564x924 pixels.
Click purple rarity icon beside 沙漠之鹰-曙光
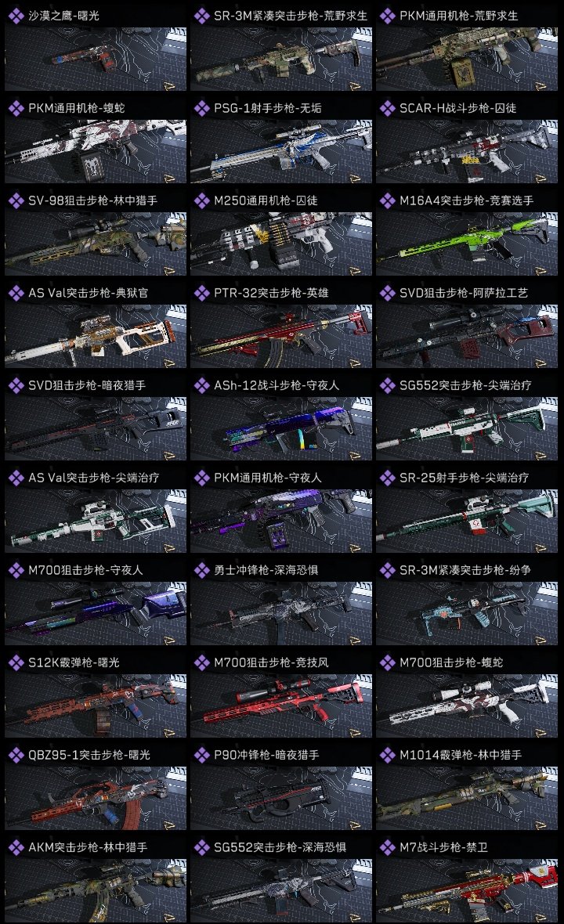point(16,16)
